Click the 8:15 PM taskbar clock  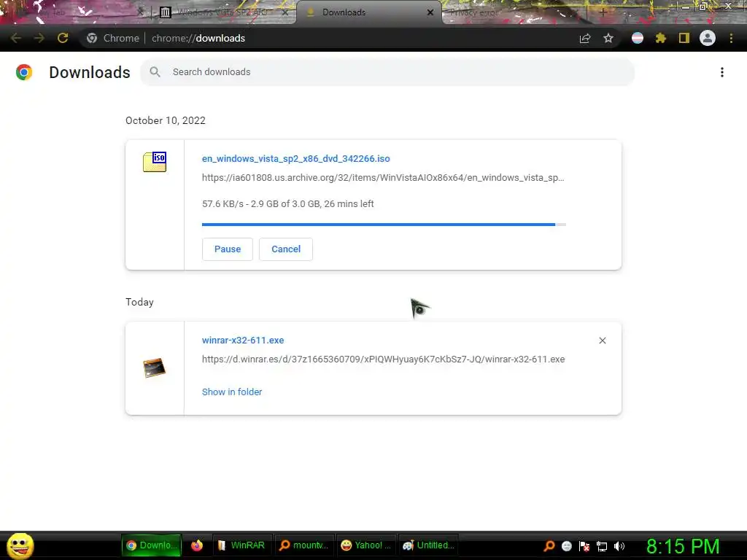(683, 546)
